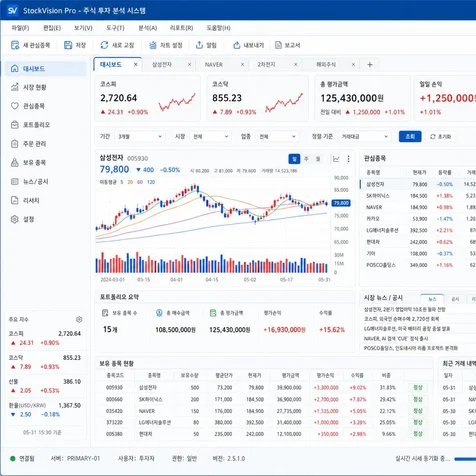This screenshot has height=476, width=476.
Task: Click the 79,800 price marker on chart axis
Action: [341, 203]
